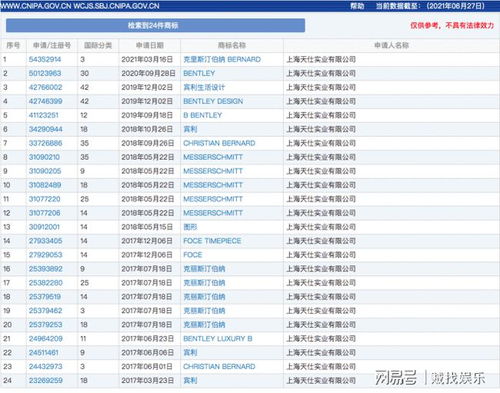This screenshot has height=393, width=500.
Task: Open the FOCE TIMEPIECE trademark link
Action: point(212,241)
